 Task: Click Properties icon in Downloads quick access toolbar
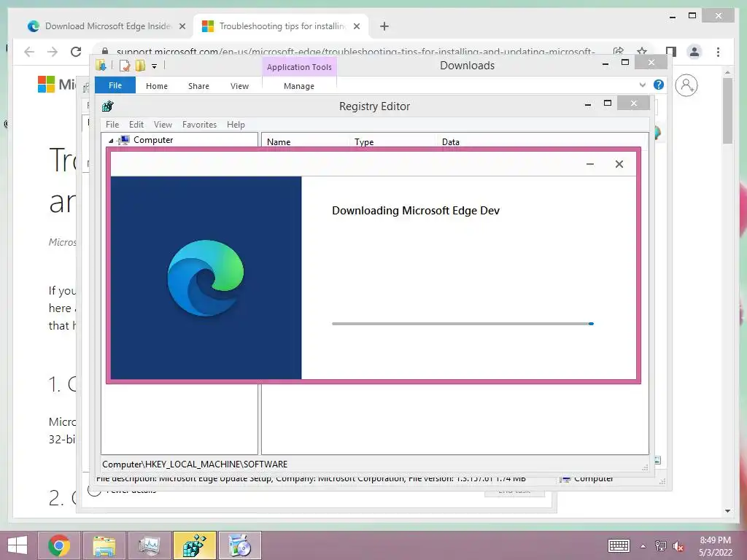[124, 65]
